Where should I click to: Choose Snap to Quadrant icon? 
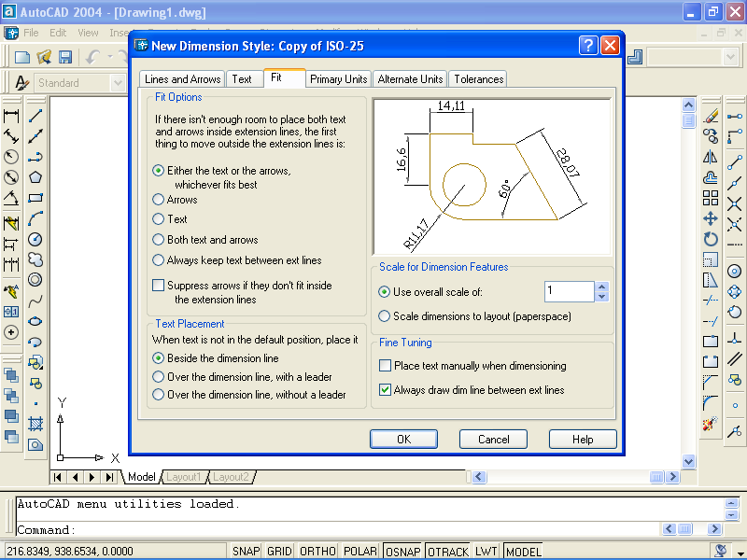click(735, 292)
